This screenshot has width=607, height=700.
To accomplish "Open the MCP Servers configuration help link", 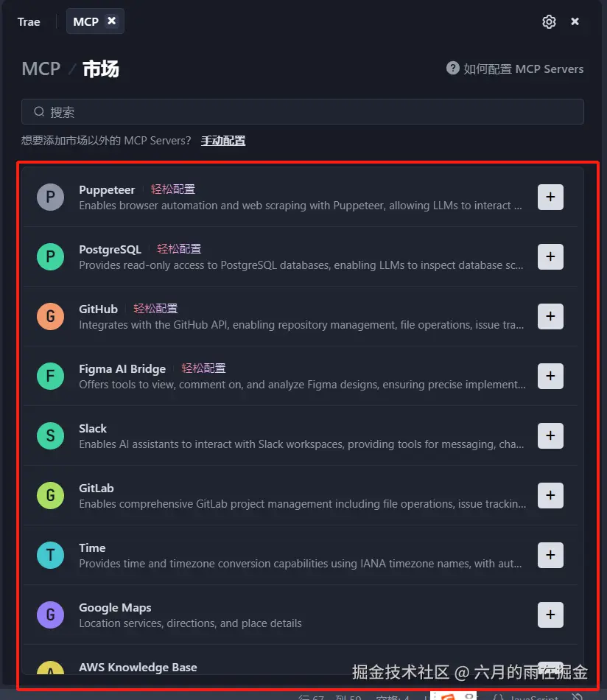I will [523, 69].
